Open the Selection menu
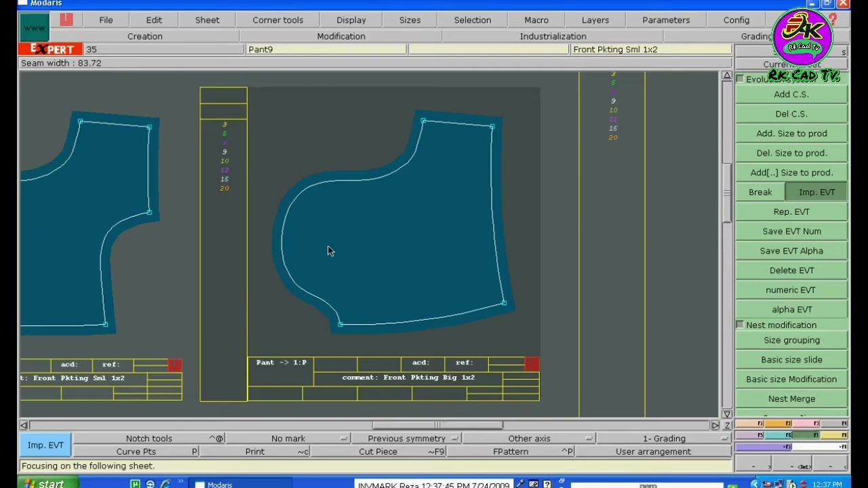Viewport: 868px width, 488px height. [473, 20]
